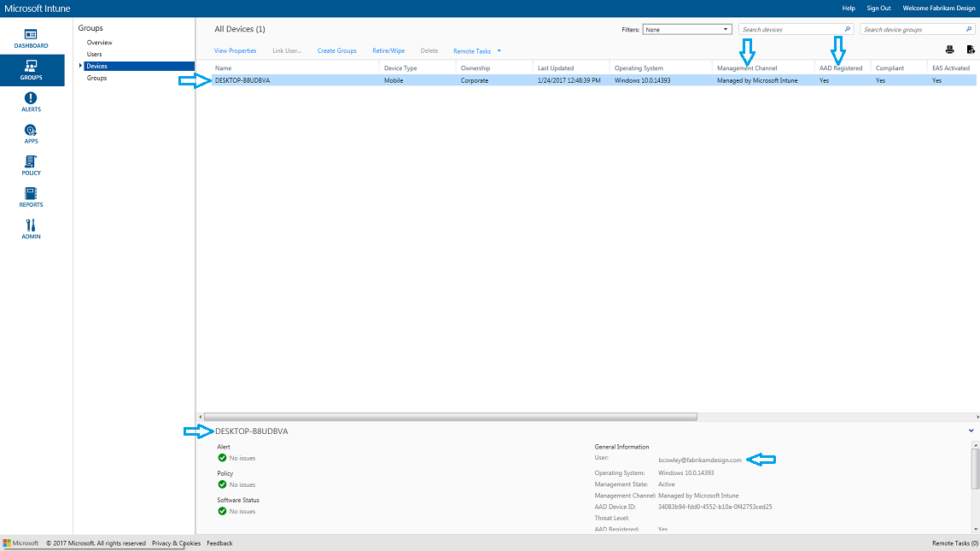980x551 pixels.
Task: Expand the Devices tree node arrow
Action: [x=80, y=66]
